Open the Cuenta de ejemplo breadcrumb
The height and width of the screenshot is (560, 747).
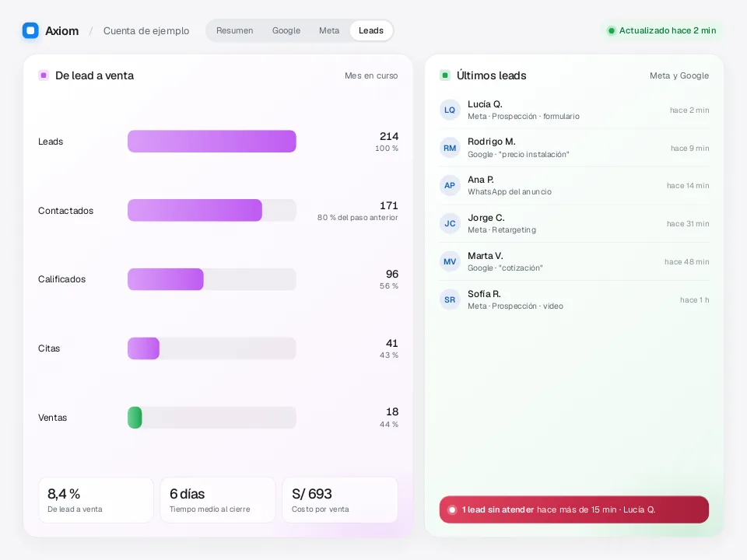[146, 31]
